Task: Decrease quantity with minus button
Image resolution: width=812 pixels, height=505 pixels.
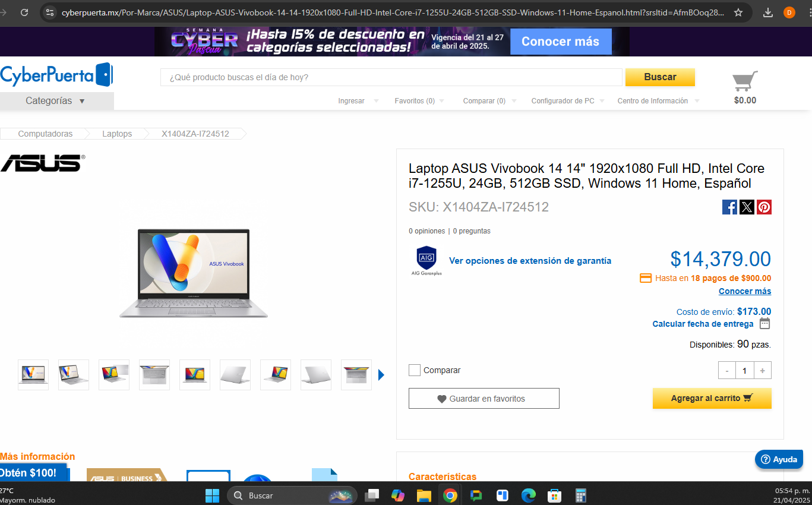Action: (x=727, y=371)
